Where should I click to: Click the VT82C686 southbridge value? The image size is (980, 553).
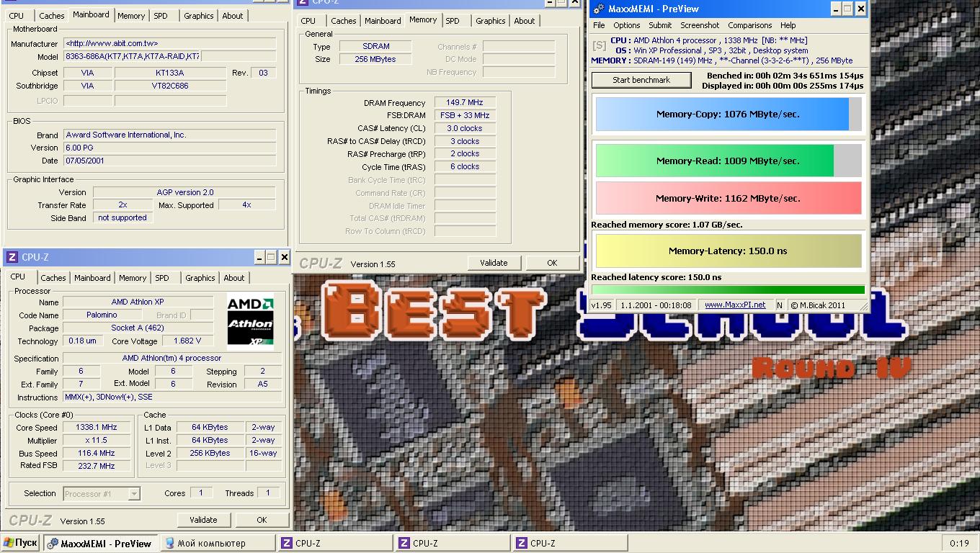(x=170, y=86)
